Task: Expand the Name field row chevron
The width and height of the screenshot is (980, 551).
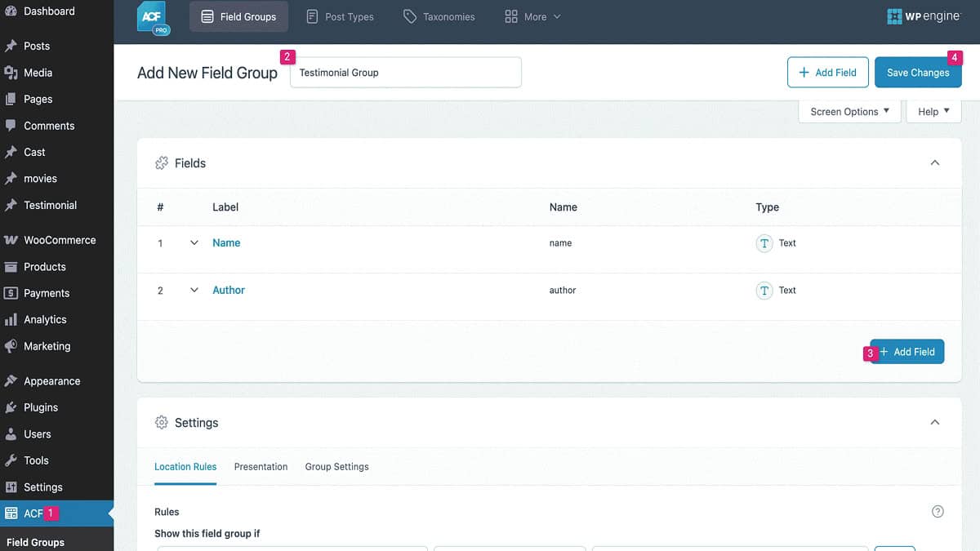Action: 194,243
